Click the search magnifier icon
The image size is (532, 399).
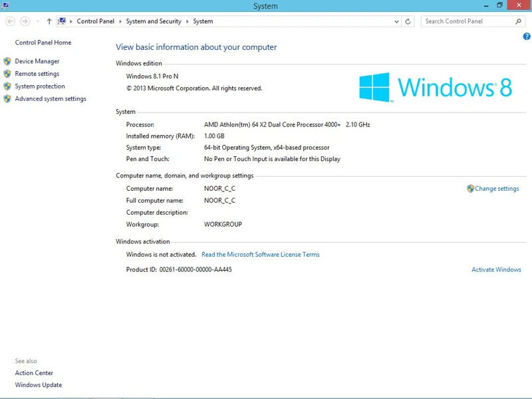tap(519, 21)
